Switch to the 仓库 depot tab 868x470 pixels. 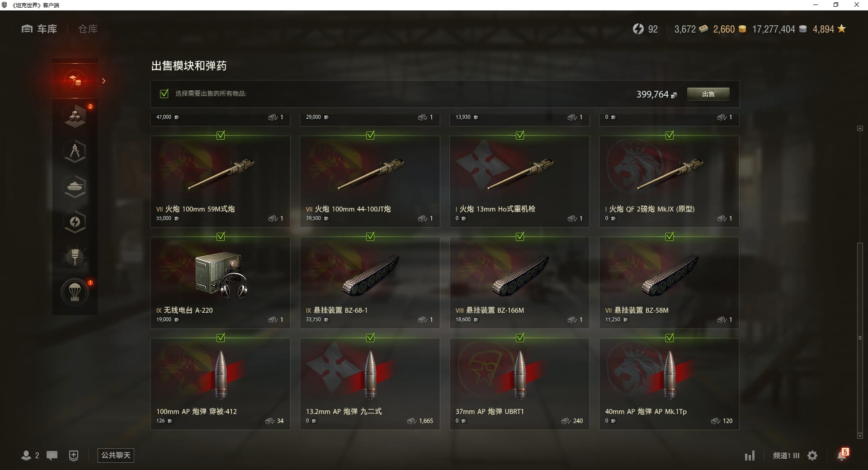[88, 29]
